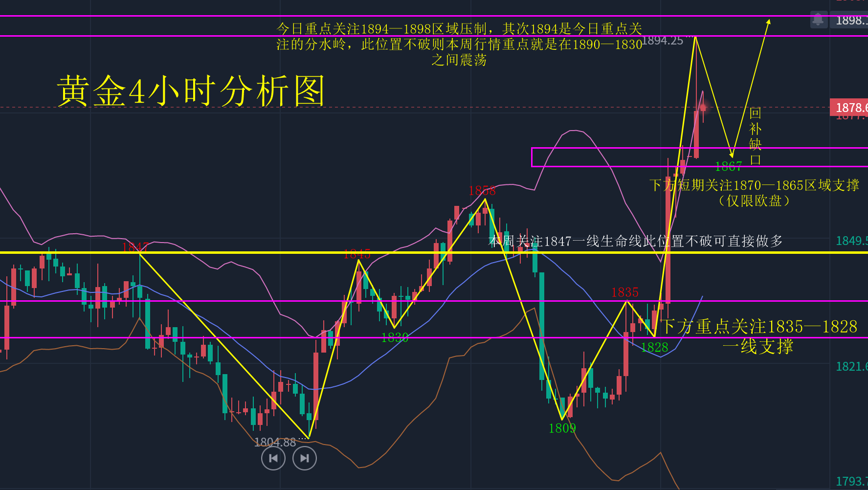Click the vertical 回补缺口 annotation
Viewport: 868px width, 490px height.
(x=756, y=136)
